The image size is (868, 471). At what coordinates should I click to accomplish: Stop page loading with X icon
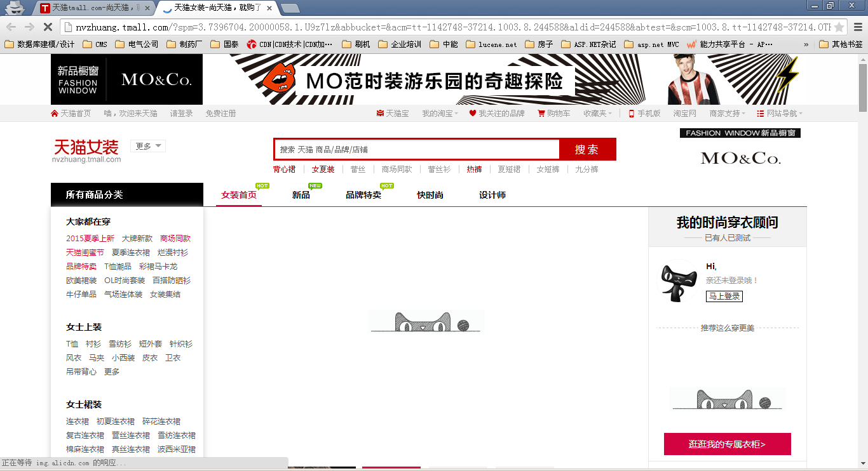[x=48, y=27]
